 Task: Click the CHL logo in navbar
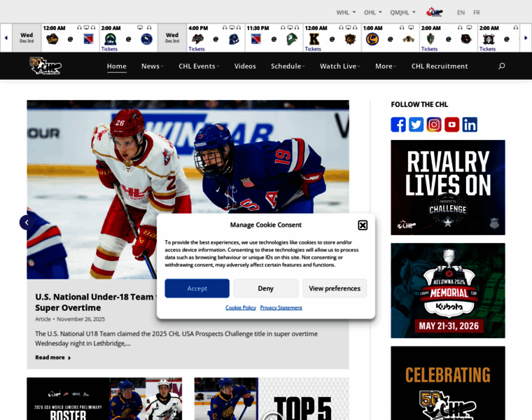coord(45,66)
